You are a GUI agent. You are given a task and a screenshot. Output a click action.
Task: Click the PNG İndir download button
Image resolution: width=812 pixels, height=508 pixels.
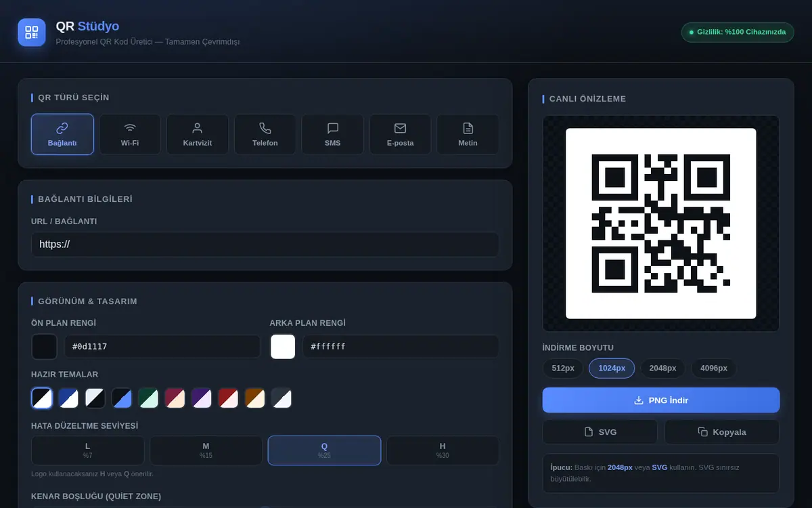click(661, 400)
